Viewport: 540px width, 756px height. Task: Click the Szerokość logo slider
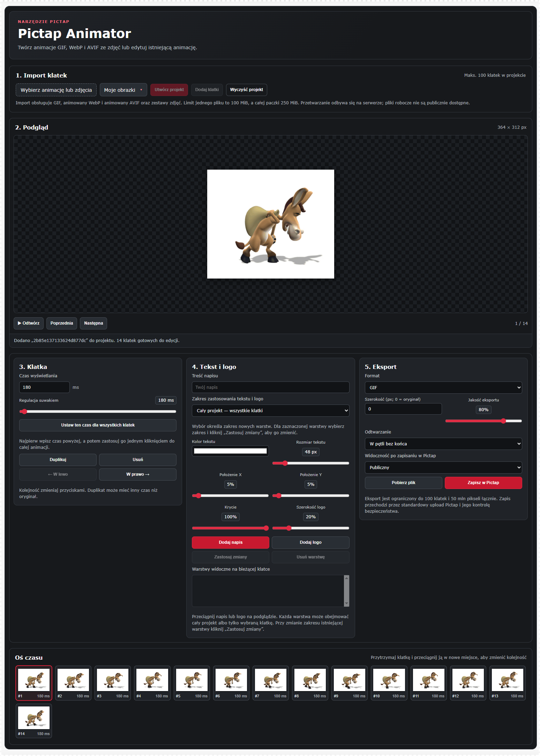(x=310, y=528)
